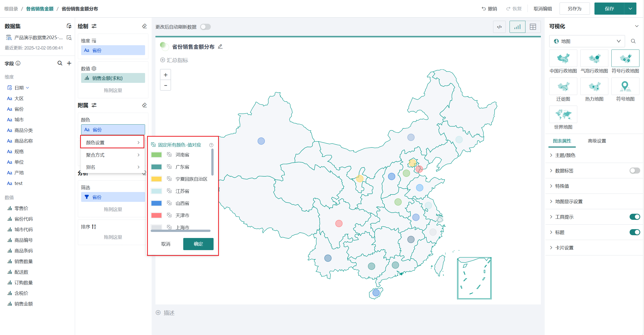
Task: Click the code view icon
Action: point(499,27)
